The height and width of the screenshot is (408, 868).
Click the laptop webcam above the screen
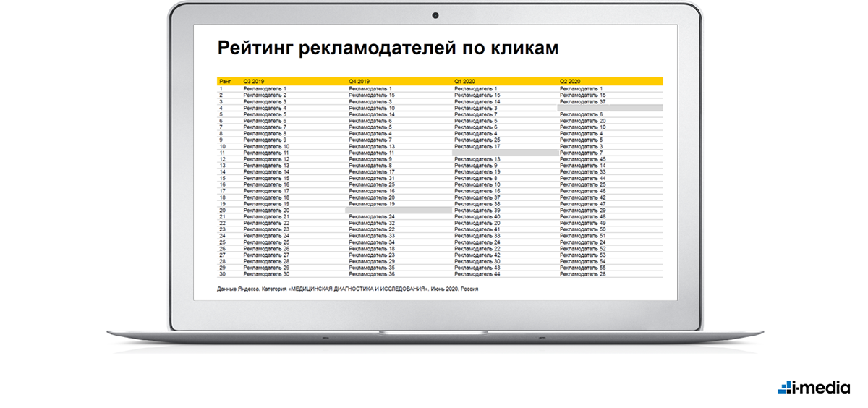pyautogui.click(x=435, y=14)
